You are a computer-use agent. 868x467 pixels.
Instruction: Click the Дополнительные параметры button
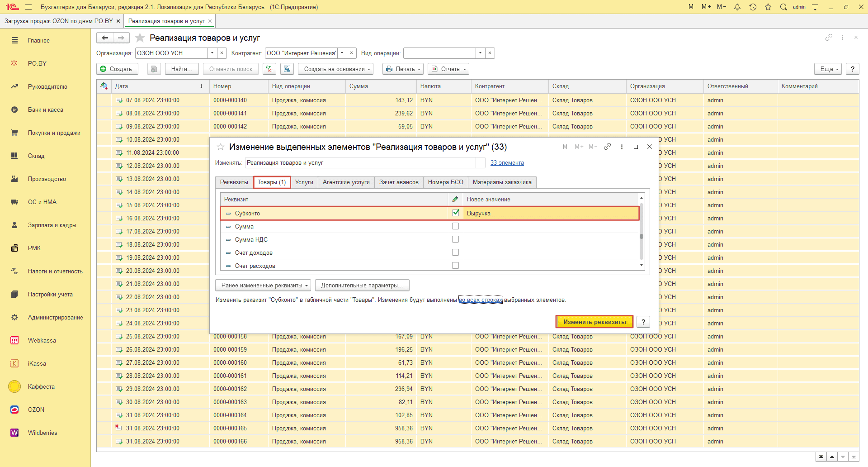coord(362,285)
